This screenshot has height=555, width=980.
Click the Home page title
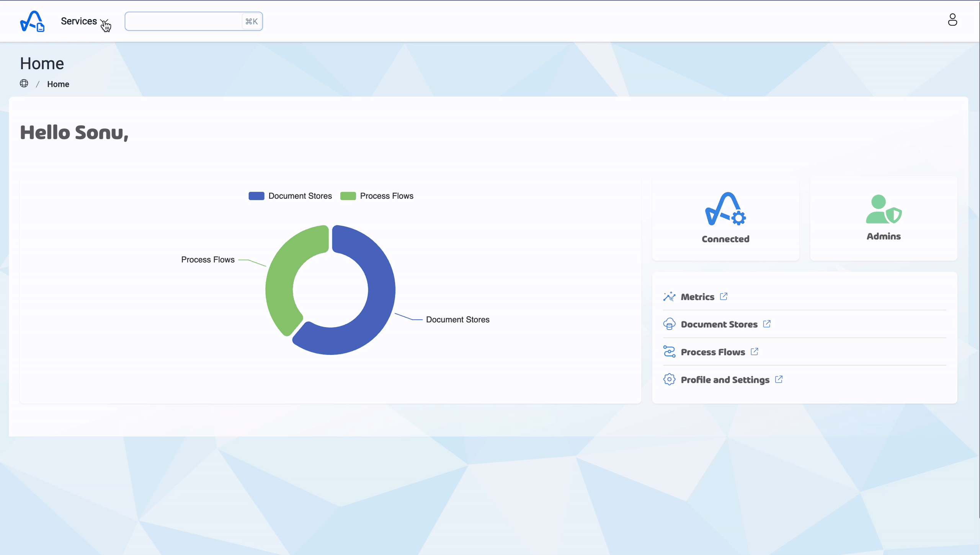42,64
